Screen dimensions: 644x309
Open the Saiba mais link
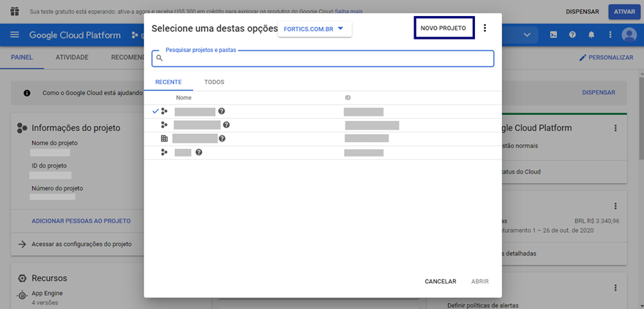point(348,12)
